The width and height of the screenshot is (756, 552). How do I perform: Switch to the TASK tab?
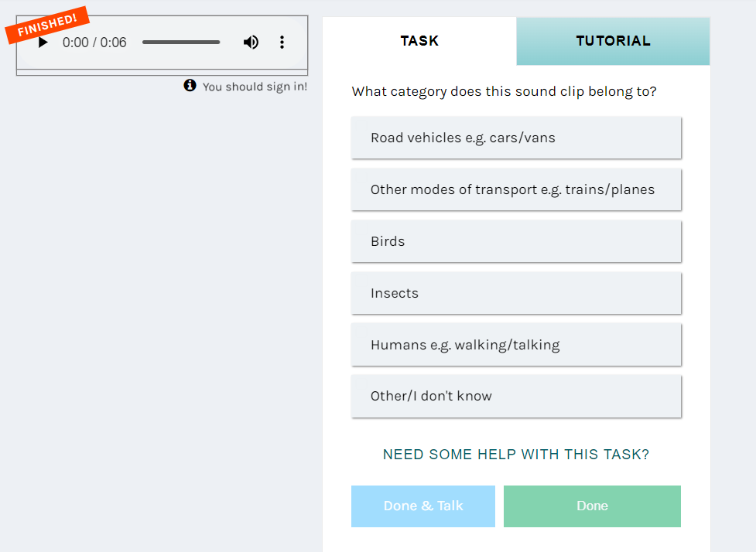419,41
